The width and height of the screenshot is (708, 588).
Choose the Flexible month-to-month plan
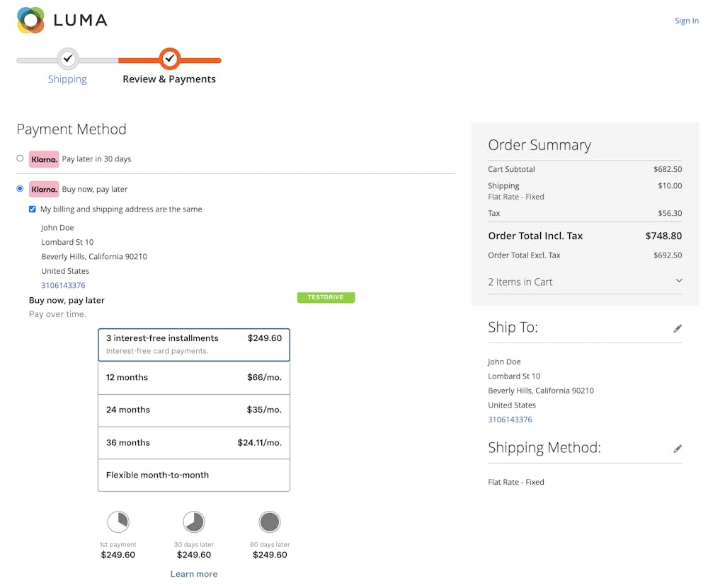pos(194,475)
